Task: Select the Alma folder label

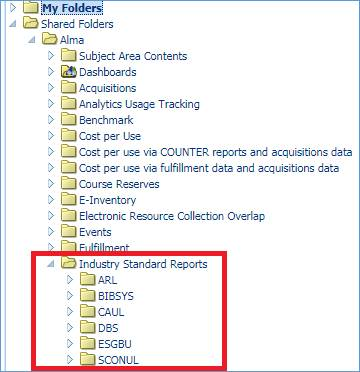Action: [72, 40]
